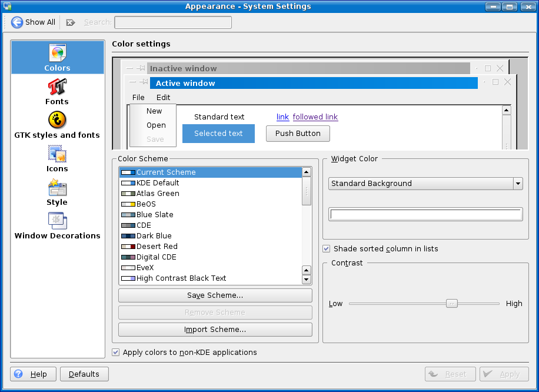Open File menu in preview window
Screen dimensions: 539x392
[138, 98]
